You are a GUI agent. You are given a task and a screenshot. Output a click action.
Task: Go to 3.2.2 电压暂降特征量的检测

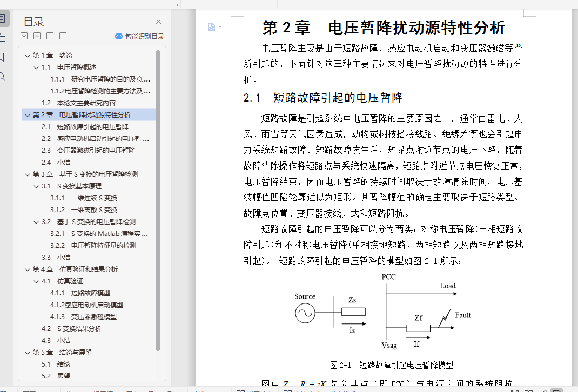(93, 245)
